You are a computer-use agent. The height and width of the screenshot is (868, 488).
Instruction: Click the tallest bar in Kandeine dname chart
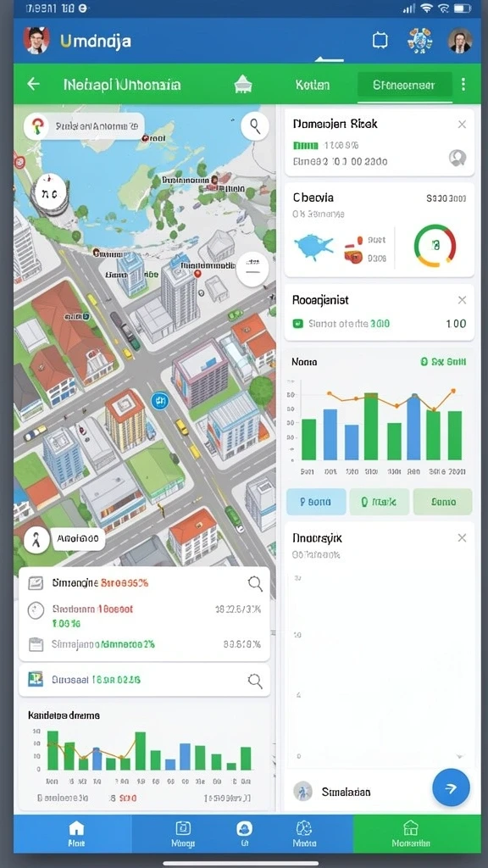click(53, 751)
